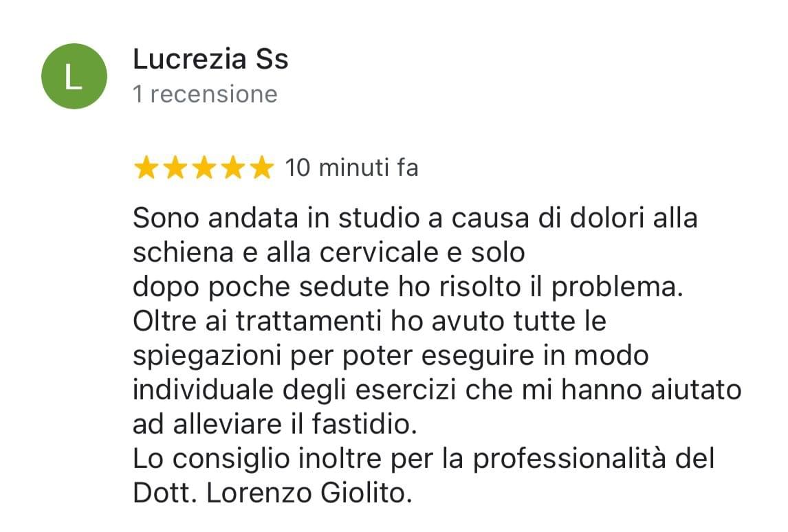Select the fourth yellow rating star
Screen dimensions: 788x532
pos(233,167)
